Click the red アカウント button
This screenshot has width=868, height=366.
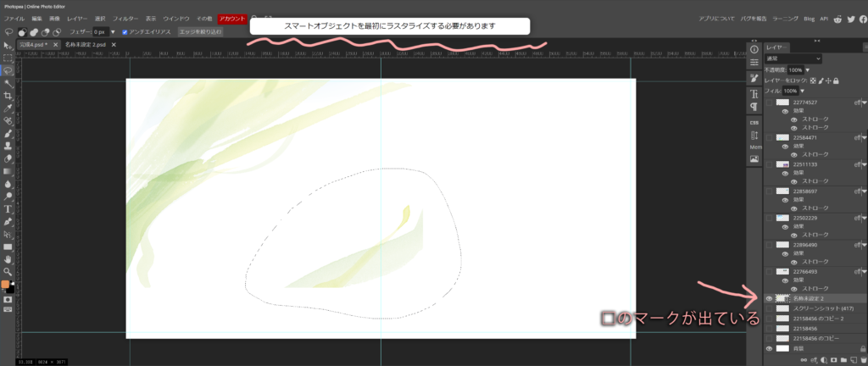click(232, 18)
